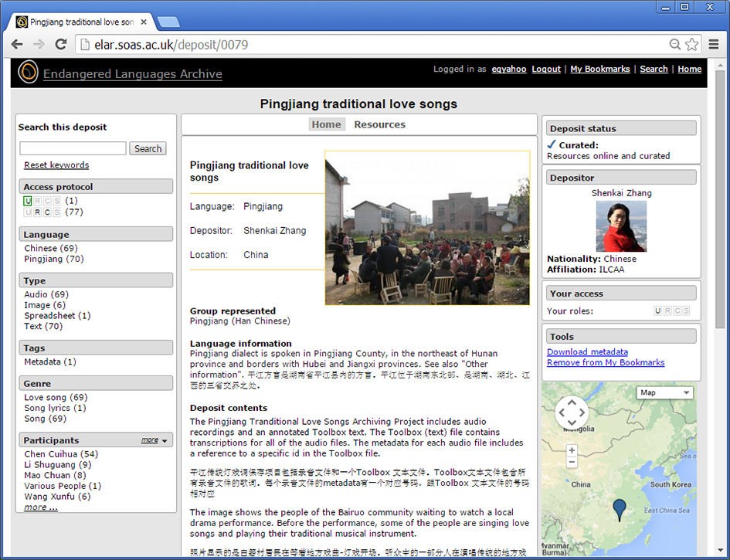Click Remove from My Bookmarks link
The width and height of the screenshot is (730, 560).
pos(606,362)
